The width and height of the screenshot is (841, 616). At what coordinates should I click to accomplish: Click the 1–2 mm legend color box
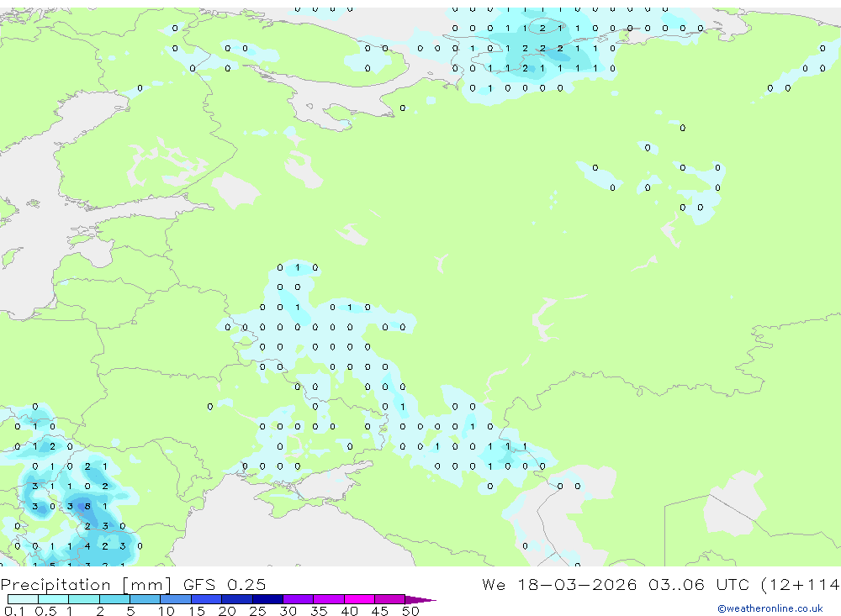click(84, 599)
